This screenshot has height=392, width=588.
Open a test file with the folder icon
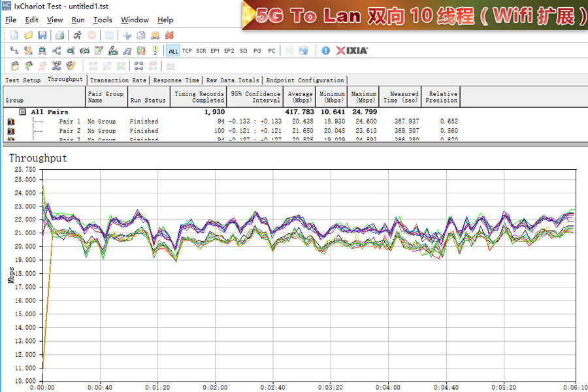coord(28,35)
